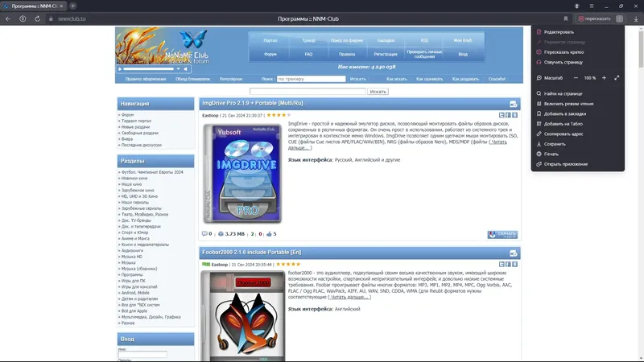
Task: Open the Портал navigation button
Action: click(270, 40)
